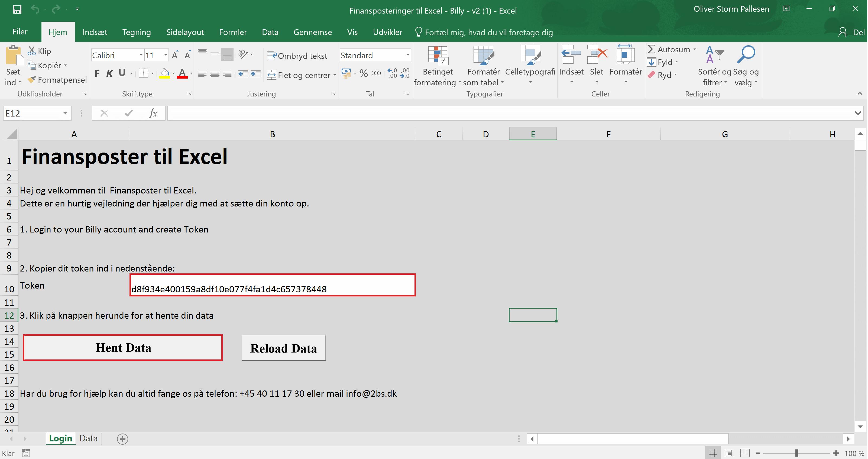Click the accounting currency format icon
868x459 pixels.
pos(346,73)
